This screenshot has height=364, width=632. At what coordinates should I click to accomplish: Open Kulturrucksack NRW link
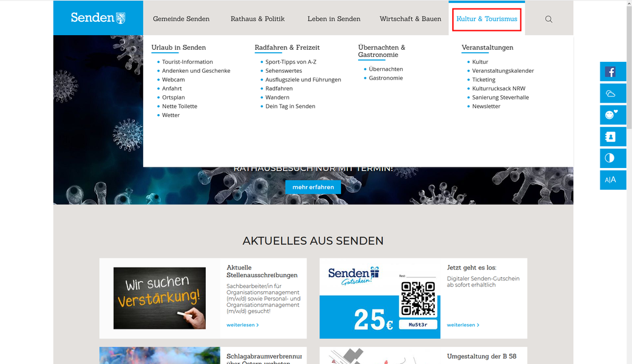pyautogui.click(x=498, y=88)
